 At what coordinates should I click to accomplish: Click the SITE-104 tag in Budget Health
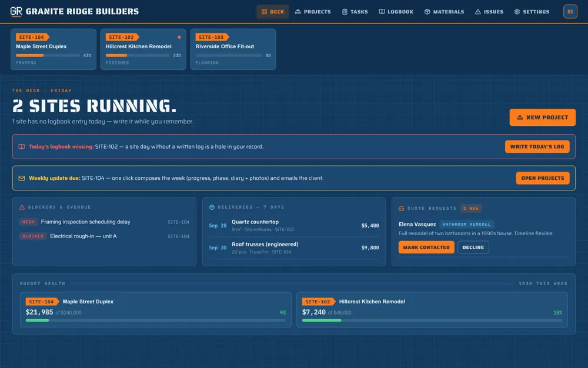42,302
